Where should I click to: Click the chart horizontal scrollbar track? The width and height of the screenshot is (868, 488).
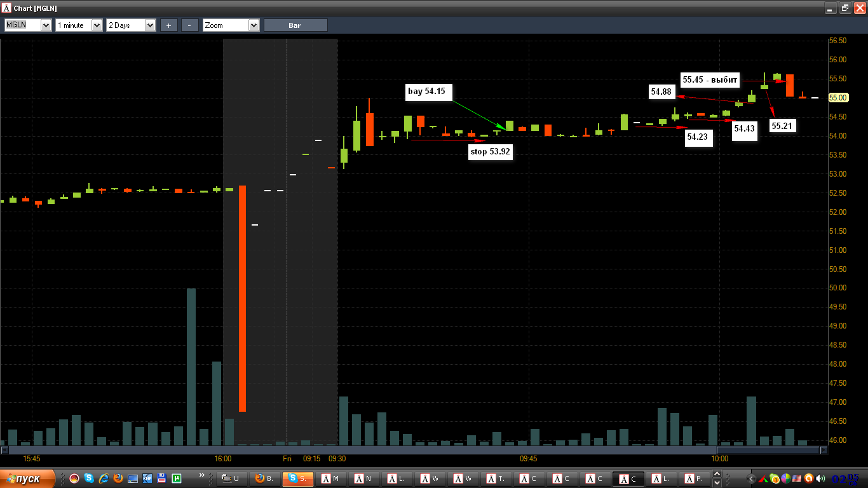(414, 450)
